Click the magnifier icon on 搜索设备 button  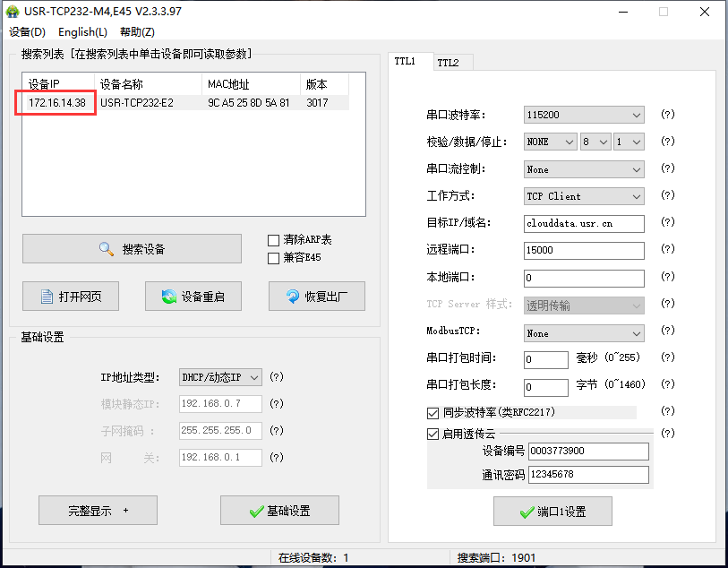tap(107, 249)
